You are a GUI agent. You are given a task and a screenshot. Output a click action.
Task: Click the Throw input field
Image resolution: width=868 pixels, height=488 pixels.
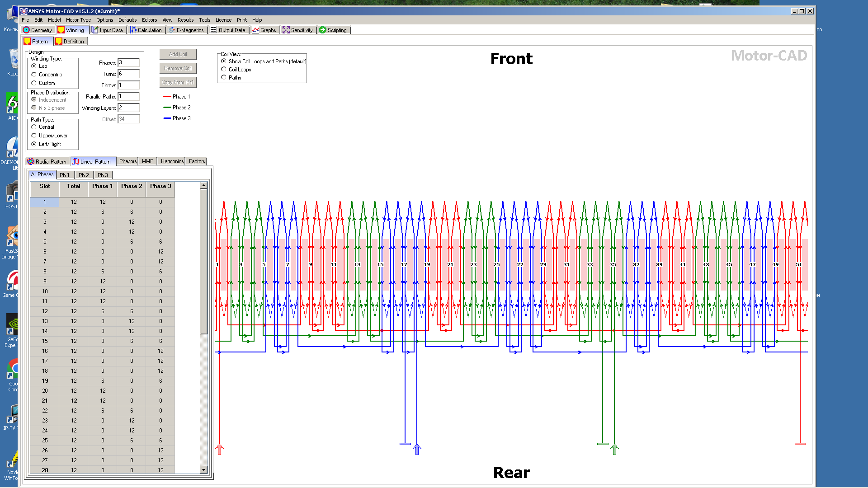(128, 85)
